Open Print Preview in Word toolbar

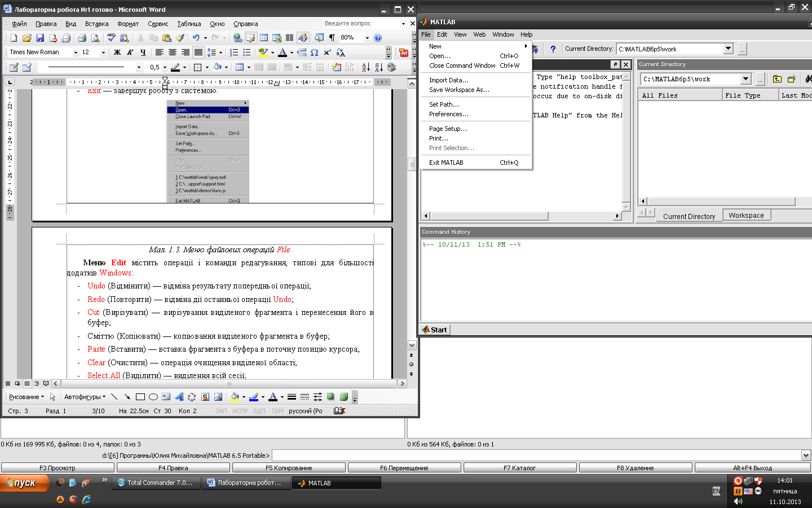point(95,38)
